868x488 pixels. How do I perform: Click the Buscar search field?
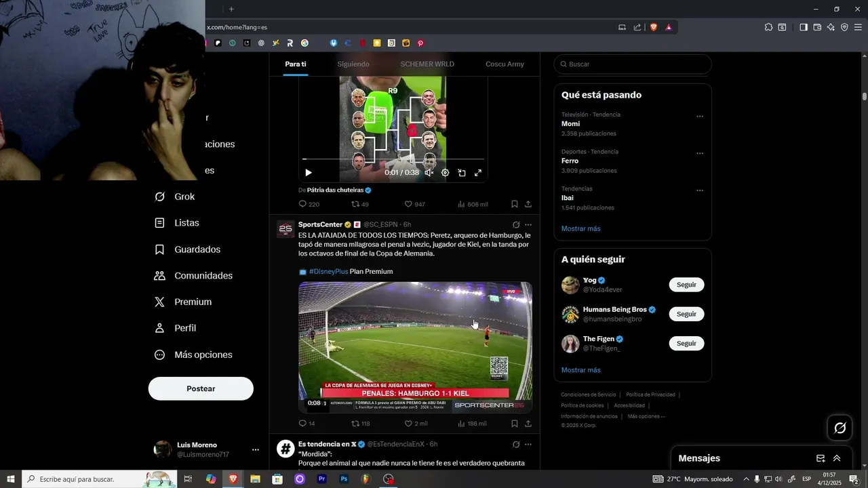[x=633, y=64]
